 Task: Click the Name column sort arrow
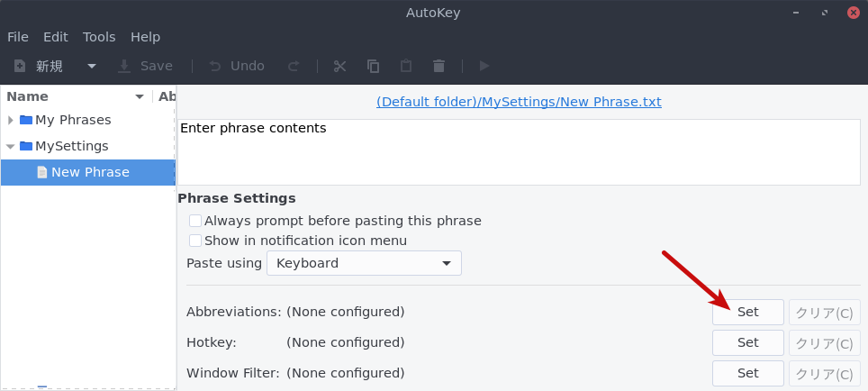(140, 97)
